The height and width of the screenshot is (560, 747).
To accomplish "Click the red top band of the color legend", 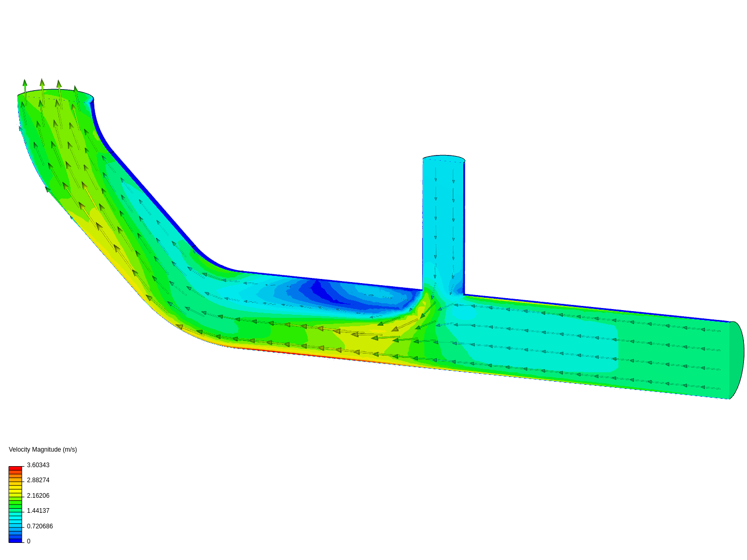I will [x=16, y=469].
